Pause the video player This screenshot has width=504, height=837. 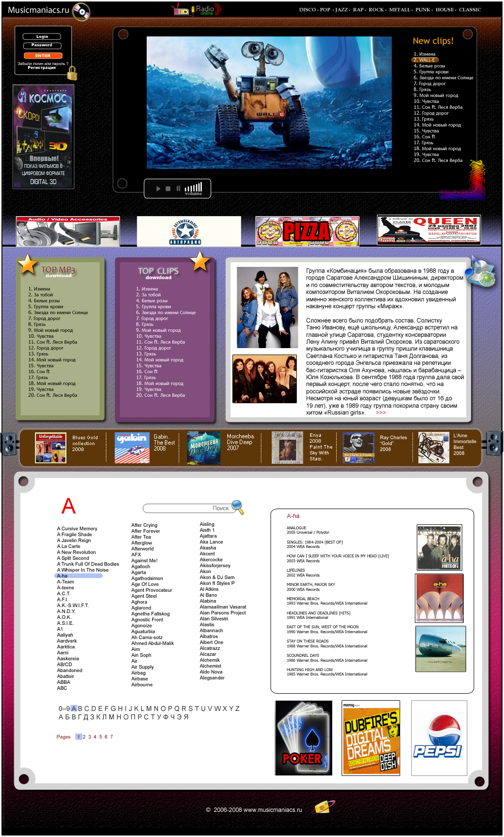pos(178,189)
